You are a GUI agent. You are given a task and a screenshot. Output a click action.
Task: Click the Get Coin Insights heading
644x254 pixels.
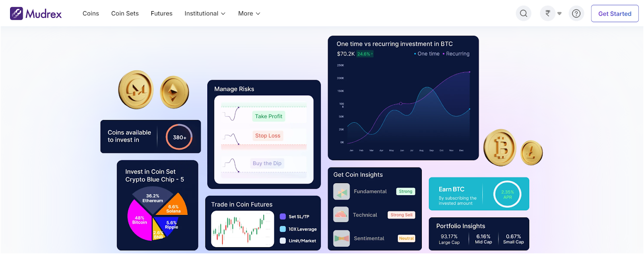[358, 175]
